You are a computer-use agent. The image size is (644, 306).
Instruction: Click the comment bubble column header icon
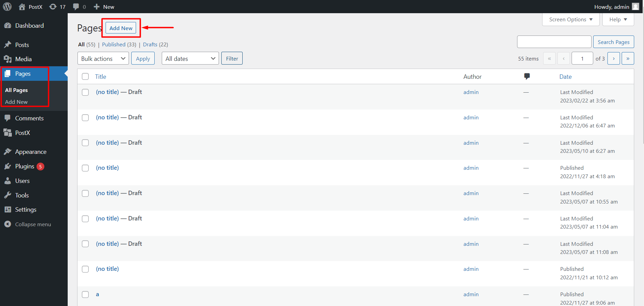(527, 76)
